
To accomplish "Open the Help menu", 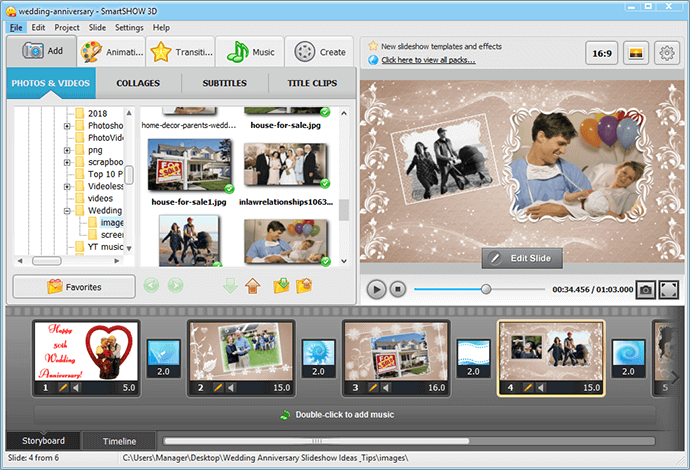I will 161,28.
